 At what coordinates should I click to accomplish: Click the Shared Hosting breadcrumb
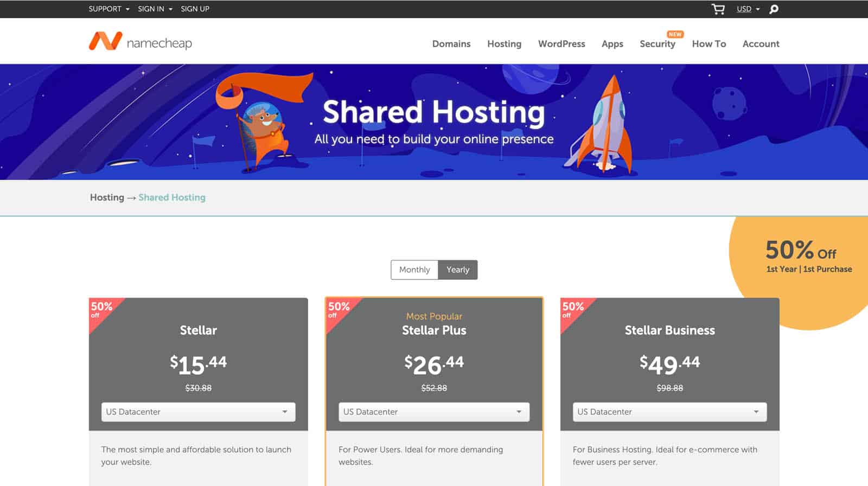(172, 197)
